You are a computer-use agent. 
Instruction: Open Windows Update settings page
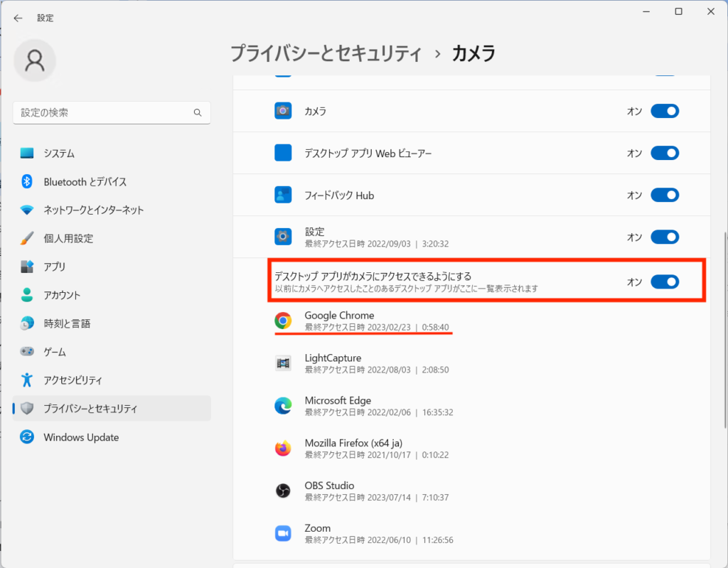click(81, 437)
